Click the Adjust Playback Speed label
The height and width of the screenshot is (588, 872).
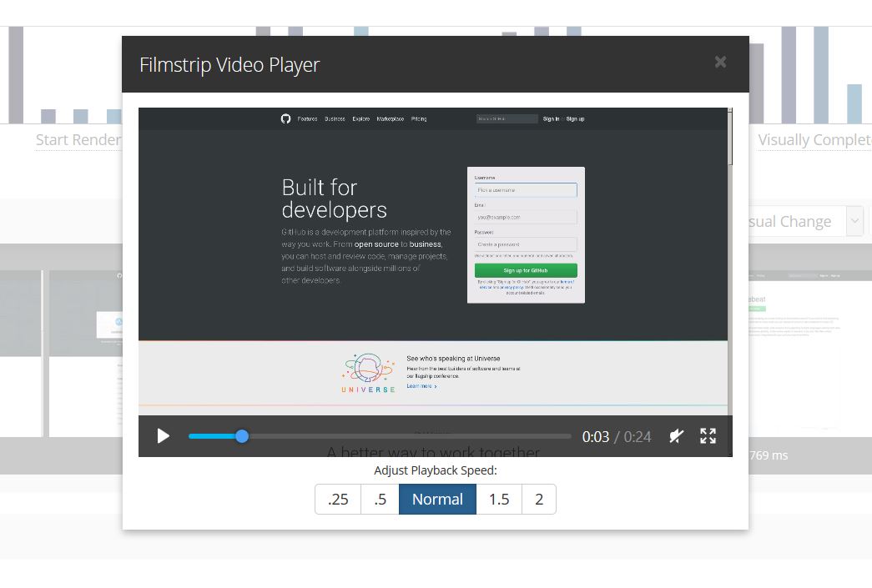pos(436,470)
